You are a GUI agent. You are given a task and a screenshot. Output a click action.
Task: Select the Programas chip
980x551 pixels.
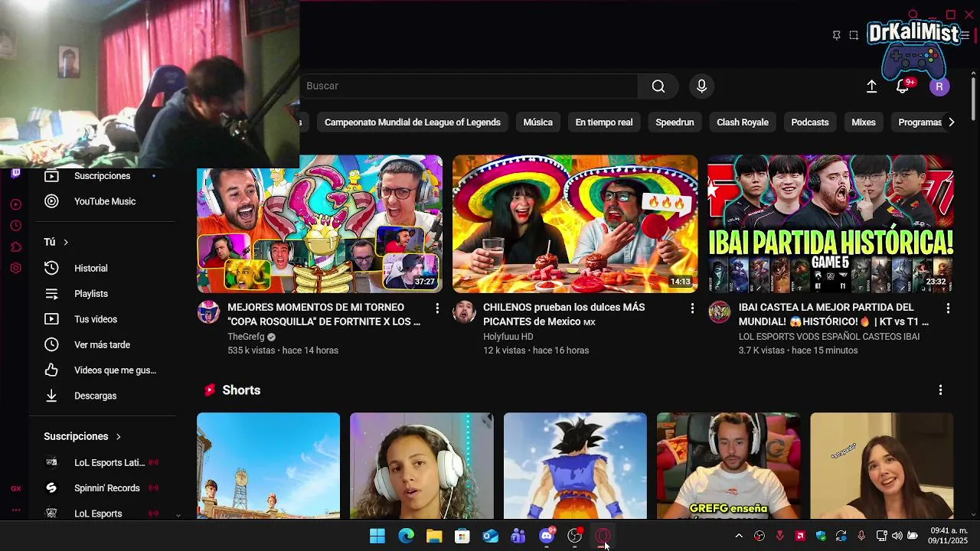pyautogui.click(x=917, y=122)
